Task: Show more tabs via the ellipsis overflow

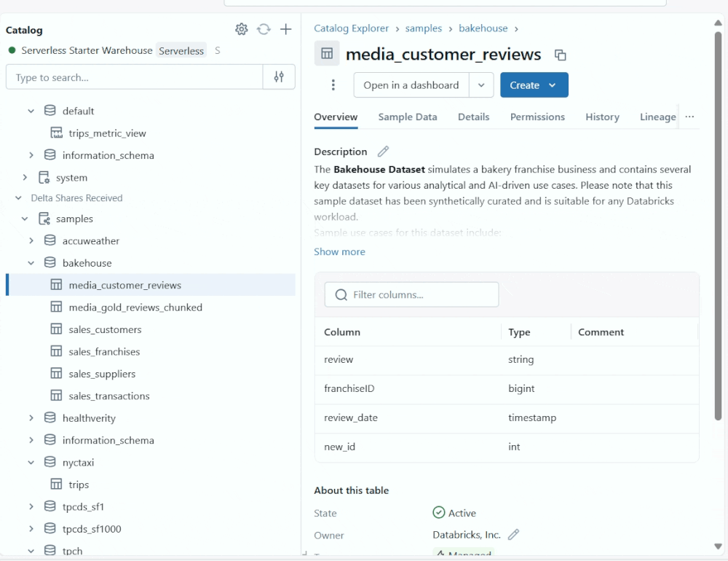Action: [689, 117]
